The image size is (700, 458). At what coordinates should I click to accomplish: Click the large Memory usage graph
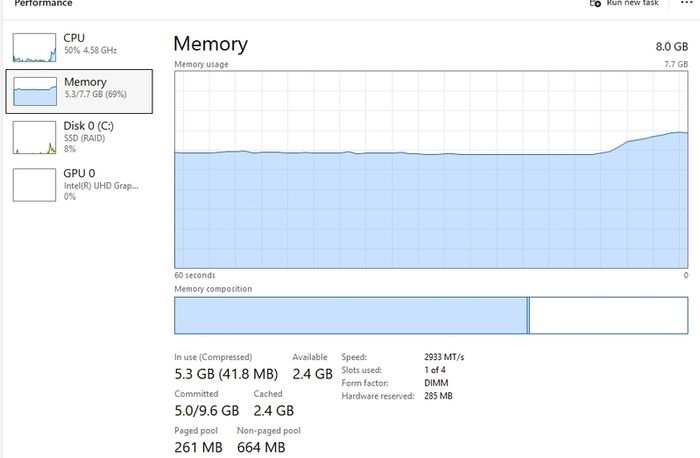[x=431, y=170]
